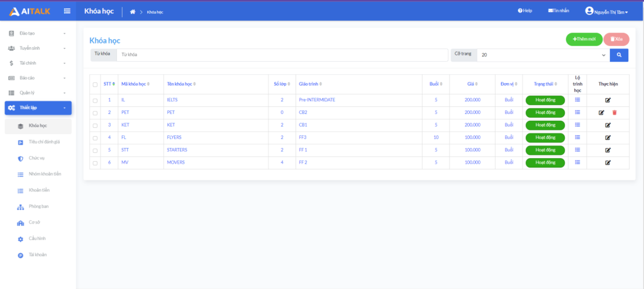The width and height of the screenshot is (644, 289).
Task: Tick the checkbox for the IELTS row
Action: coord(95,100)
